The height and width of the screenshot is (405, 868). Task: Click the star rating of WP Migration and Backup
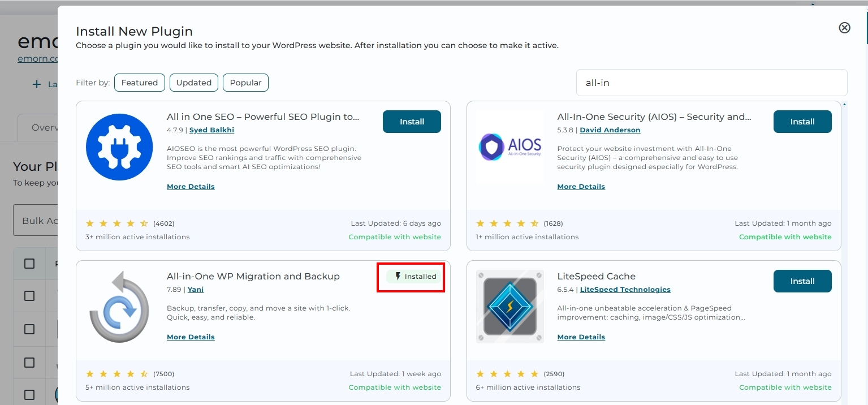(117, 374)
